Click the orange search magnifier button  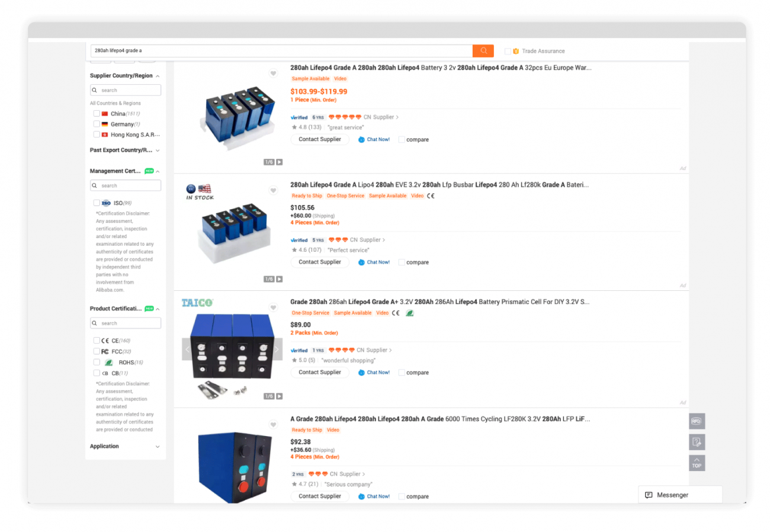point(483,51)
